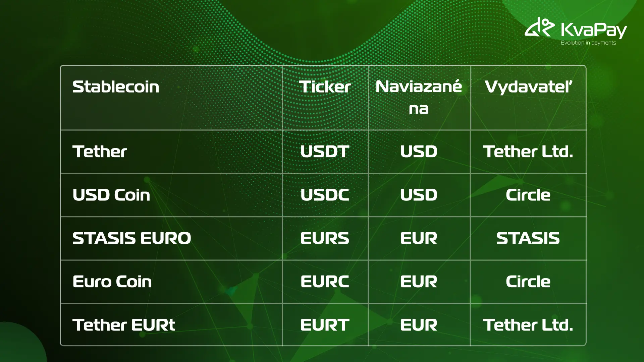Select the Tether stablecoin name cell
This screenshot has height=362, width=644.
tap(100, 152)
